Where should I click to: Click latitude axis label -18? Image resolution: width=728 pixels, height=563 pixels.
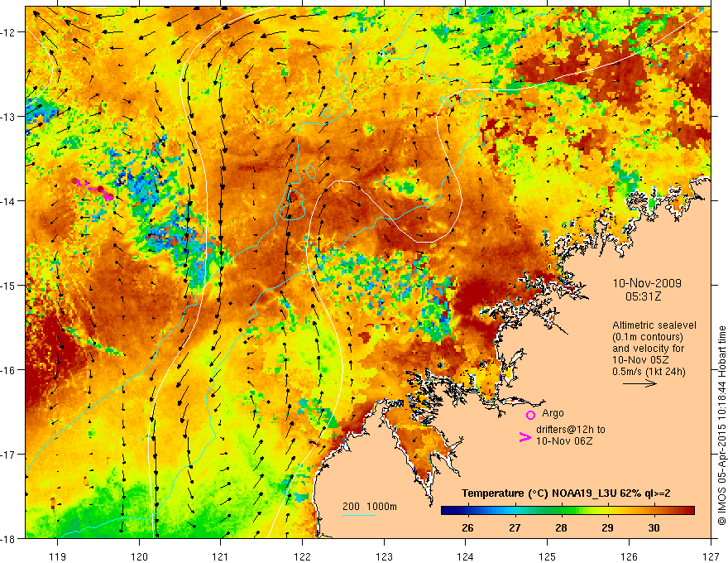click(x=8, y=539)
